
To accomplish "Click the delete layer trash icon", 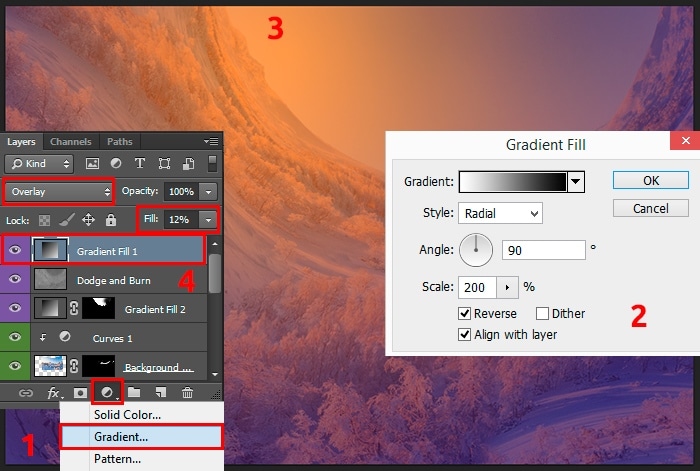I will pyautogui.click(x=187, y=394).
